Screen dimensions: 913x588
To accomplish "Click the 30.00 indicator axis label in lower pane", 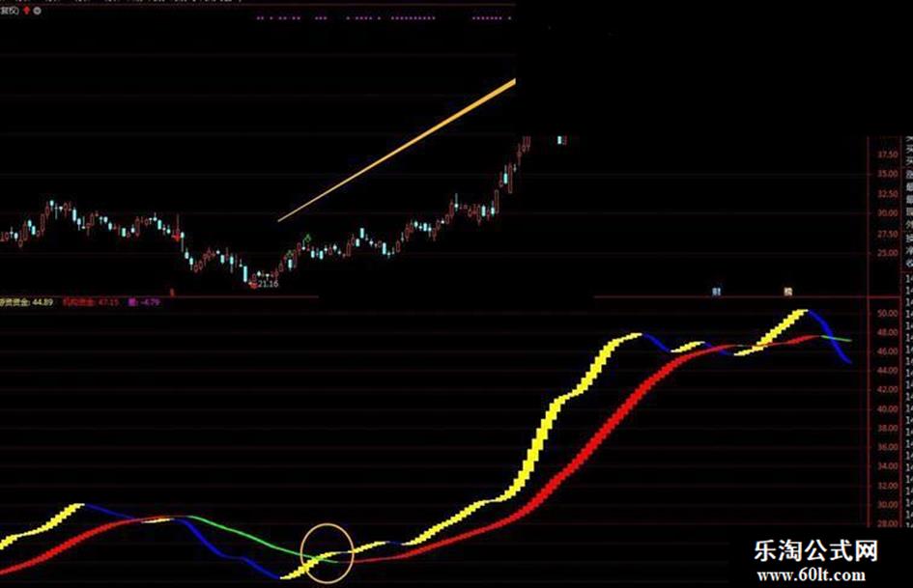I will [887, 505].
